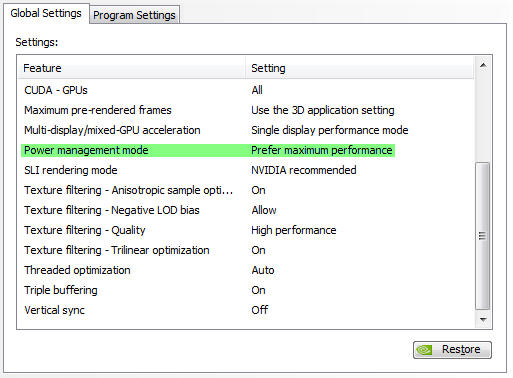This screenshot has width=513, height=378.
Task: Select the CUDA - GPUs feature row
Action: click(246, 90)
